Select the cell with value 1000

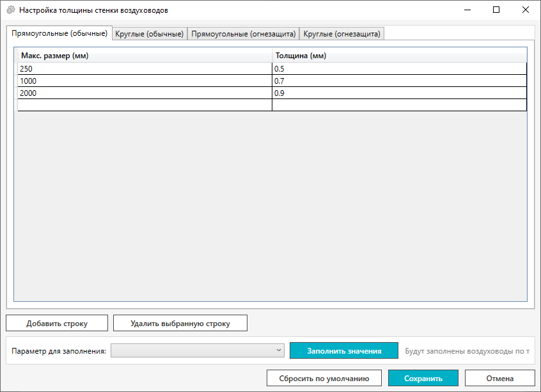(145, 81)
